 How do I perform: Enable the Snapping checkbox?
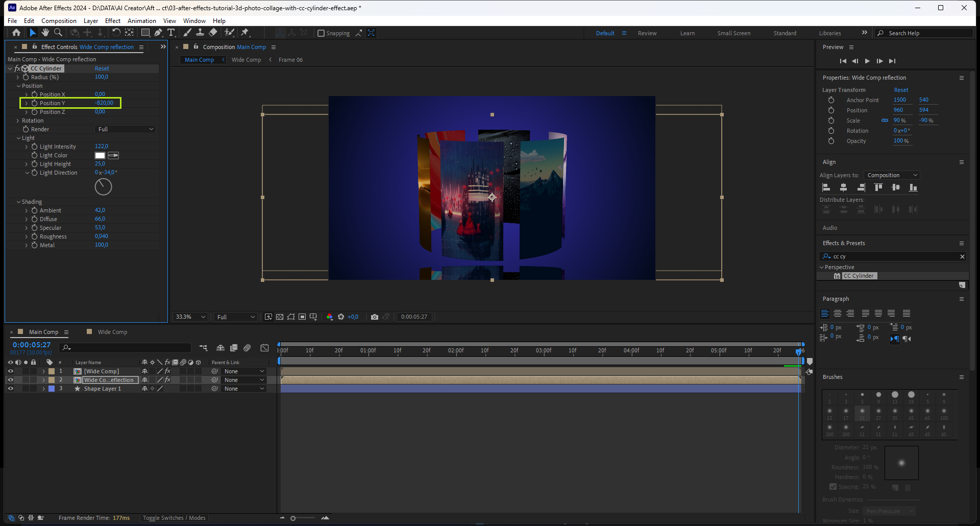coord(321,33)
